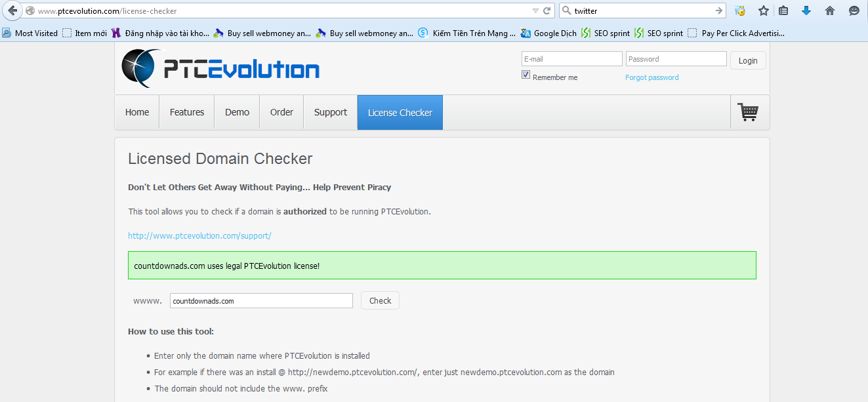Click the Licensed Domain Checker heading
This screenshot has width=868, height=402.
[220, 159]
